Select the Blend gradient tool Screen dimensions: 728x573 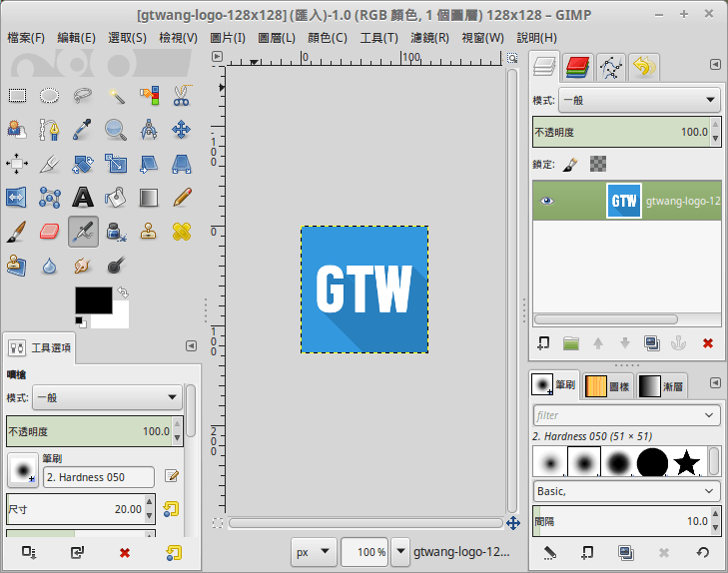click(149, 198)
